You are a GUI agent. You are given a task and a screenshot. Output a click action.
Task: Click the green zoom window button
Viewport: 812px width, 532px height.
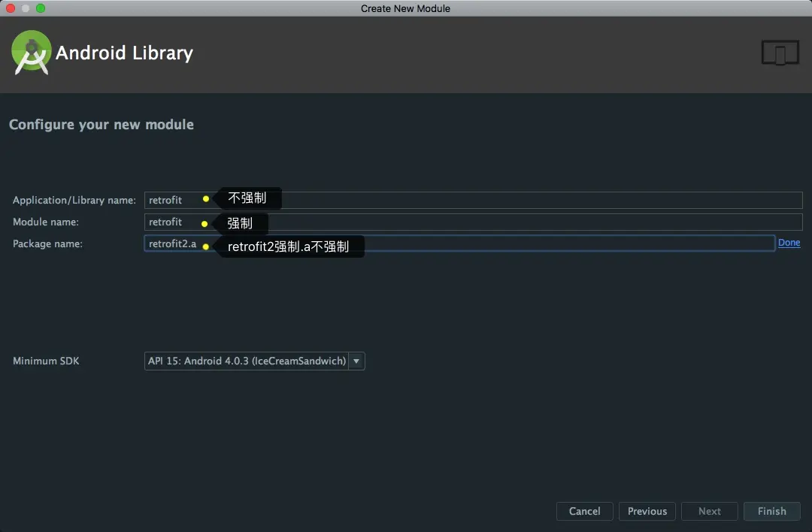[41, 8]
